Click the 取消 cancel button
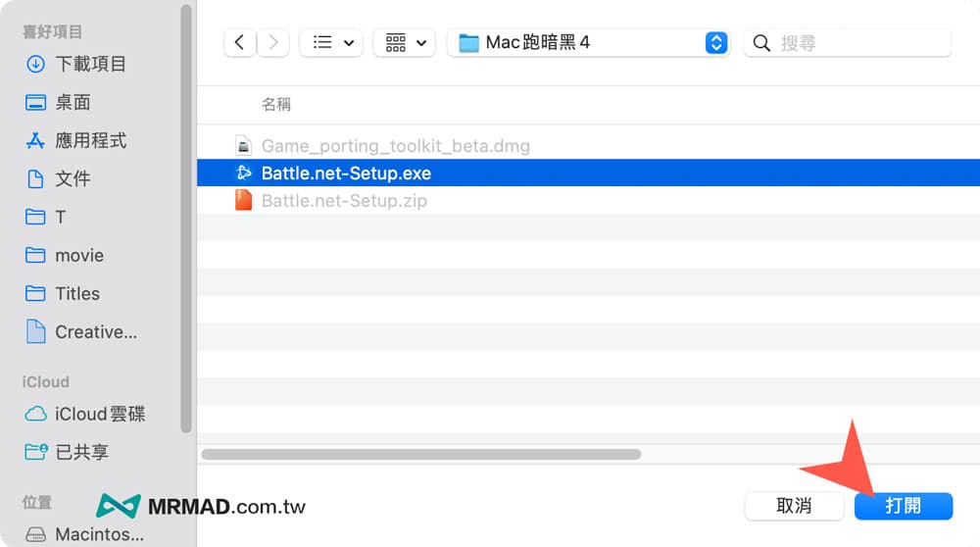The height and width of the screenshot is (547, 980). 794,506
